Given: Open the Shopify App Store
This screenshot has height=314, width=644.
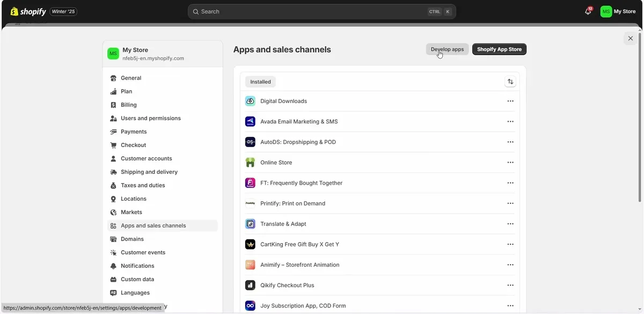Looking at the screenshot, I should pos(499,49).
